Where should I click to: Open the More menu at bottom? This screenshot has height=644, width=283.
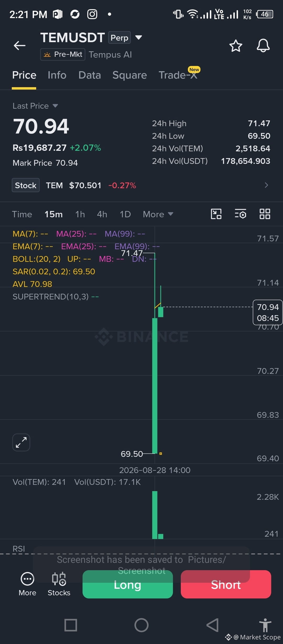pyautogui.click(x=27, y=584)
